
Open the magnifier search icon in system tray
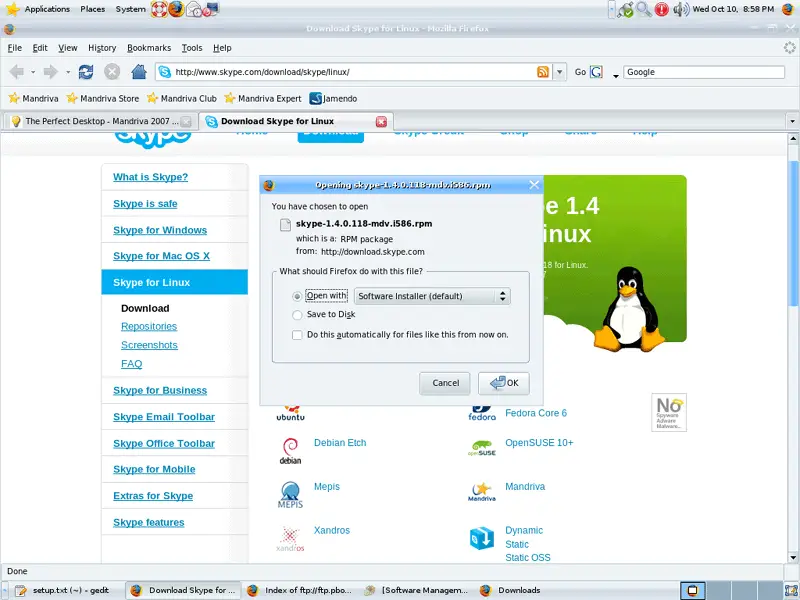[644, 9]
